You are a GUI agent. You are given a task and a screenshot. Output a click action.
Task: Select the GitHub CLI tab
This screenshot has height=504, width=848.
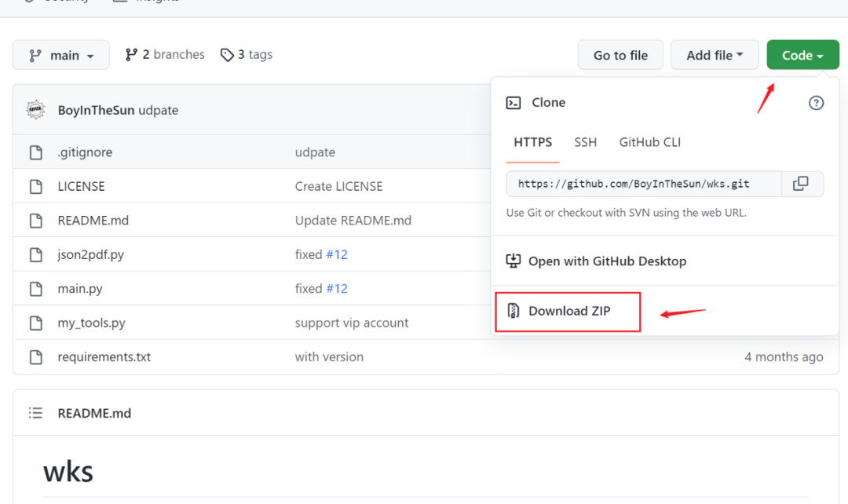click(x=649, y=142)
